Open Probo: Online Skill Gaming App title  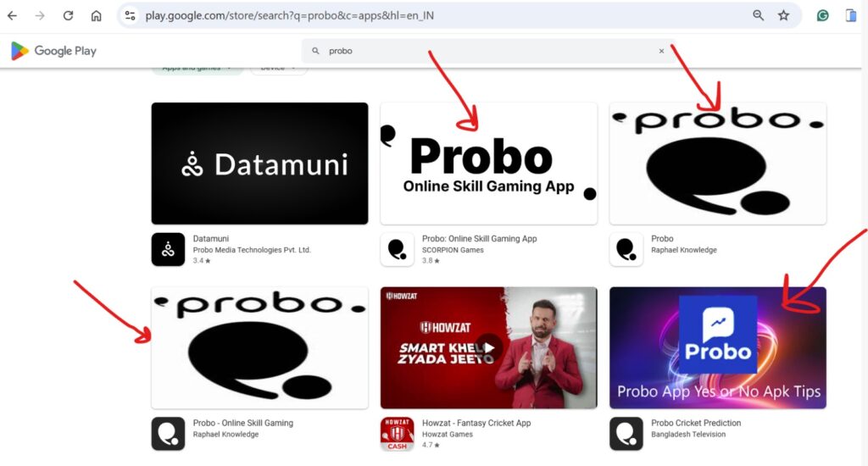point(479,239)
